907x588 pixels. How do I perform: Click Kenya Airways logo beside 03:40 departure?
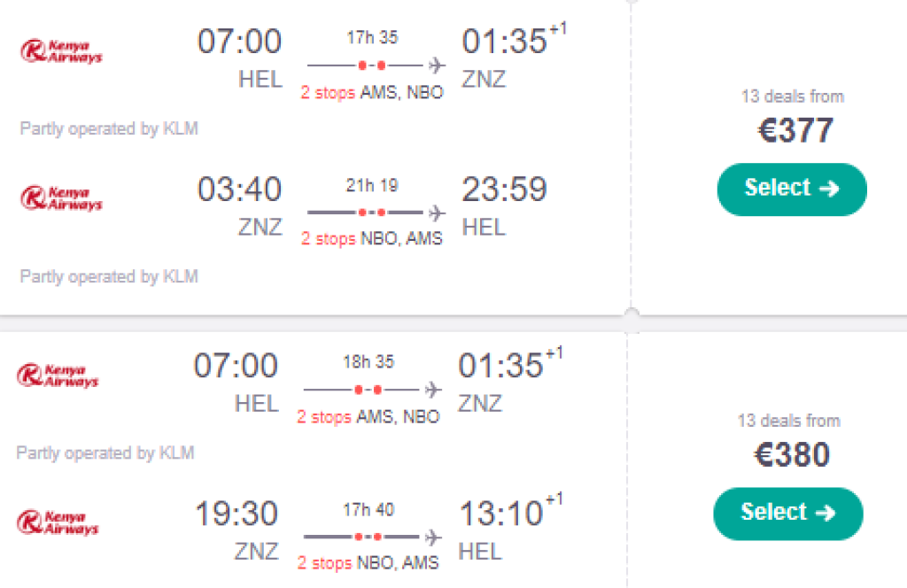pos(61,197)
